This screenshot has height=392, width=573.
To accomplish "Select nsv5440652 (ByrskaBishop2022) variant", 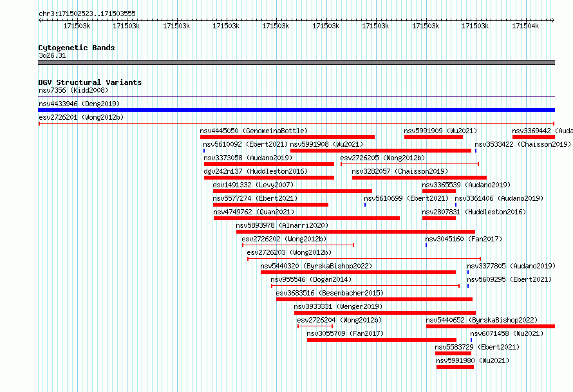I will [482, 320].
